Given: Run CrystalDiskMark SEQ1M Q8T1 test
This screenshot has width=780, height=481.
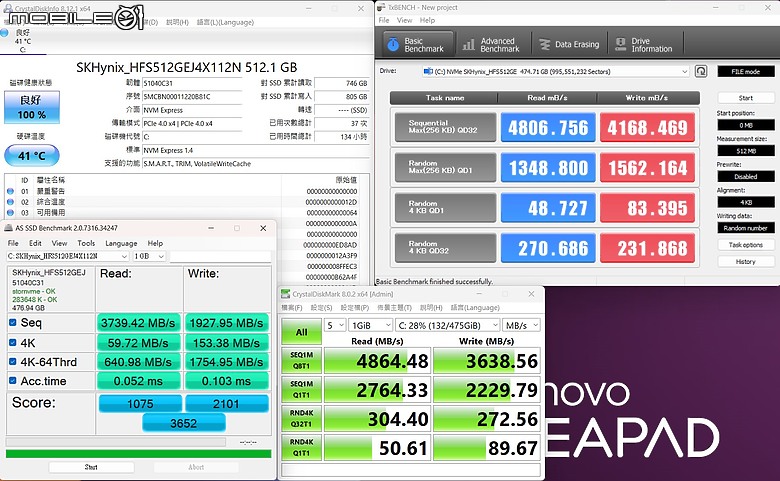Looking at the screenshot, I should pyautogui.click(x=301, y=360).
